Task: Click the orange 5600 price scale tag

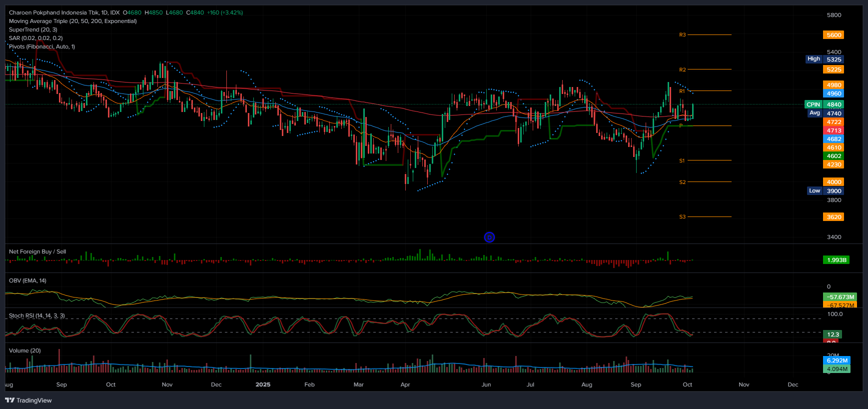Action: (x=834, y=35)
